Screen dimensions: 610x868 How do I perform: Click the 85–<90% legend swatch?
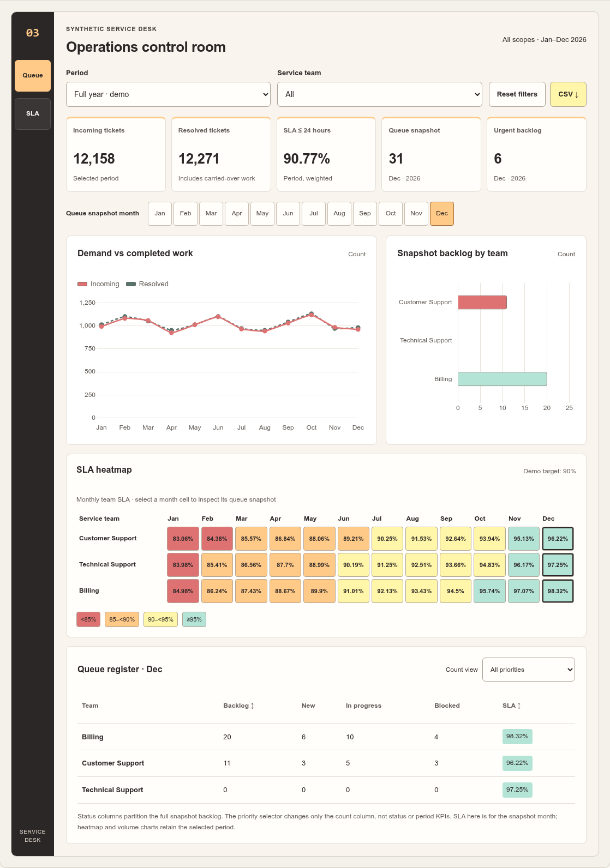tap(122, 619)
